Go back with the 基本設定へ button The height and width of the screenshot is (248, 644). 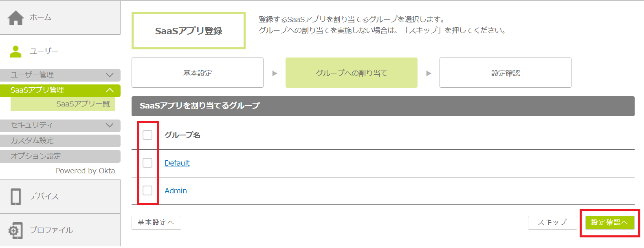point(156,223)
